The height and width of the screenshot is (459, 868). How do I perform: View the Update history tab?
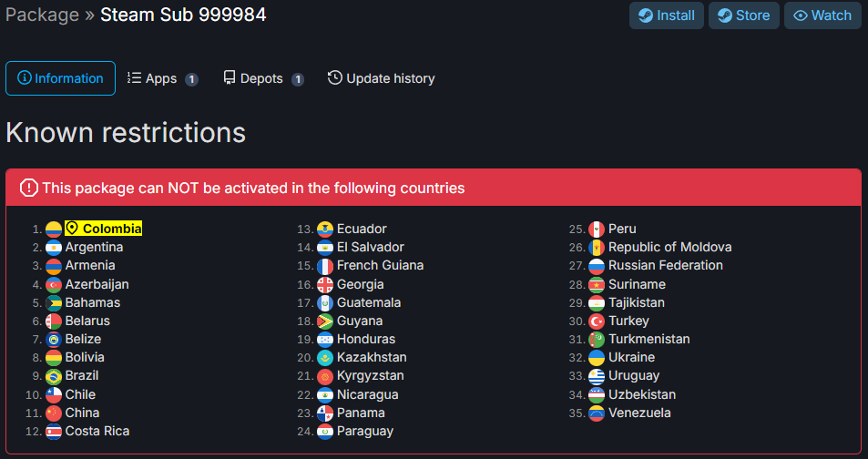382,78
